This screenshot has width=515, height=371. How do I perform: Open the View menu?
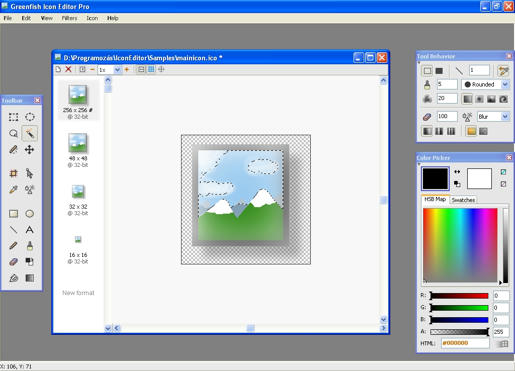47,18
